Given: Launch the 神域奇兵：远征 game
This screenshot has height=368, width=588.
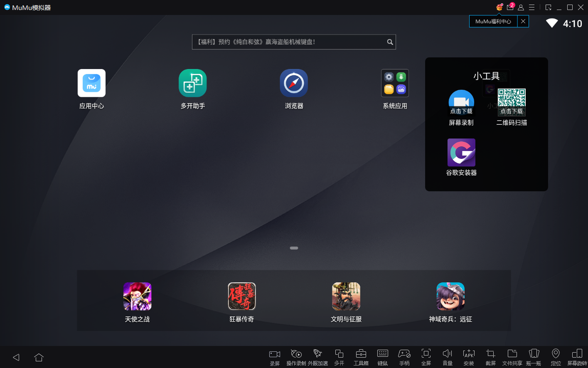Looking at the screenshot, I should (450, 296).
